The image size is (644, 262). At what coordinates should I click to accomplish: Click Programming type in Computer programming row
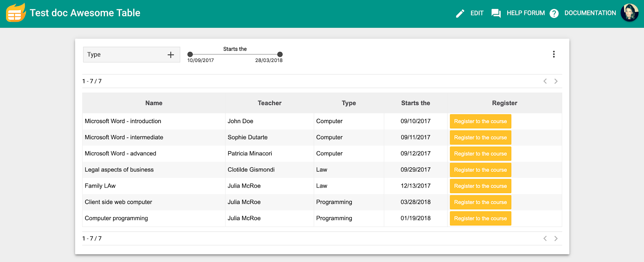[334, 218]
